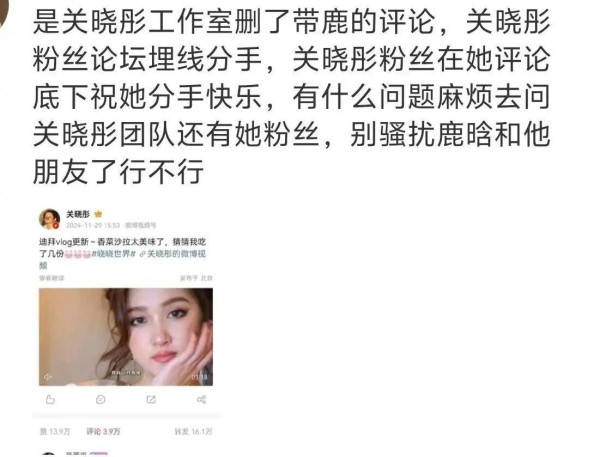Tap the thumbs-up like icon
This screenshot has width=600, height=457.
pos(50,400)
